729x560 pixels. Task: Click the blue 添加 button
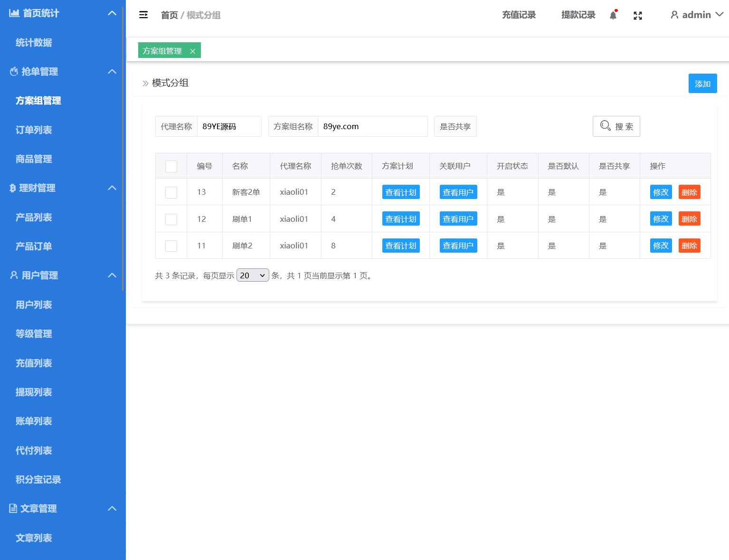[703, 84]
